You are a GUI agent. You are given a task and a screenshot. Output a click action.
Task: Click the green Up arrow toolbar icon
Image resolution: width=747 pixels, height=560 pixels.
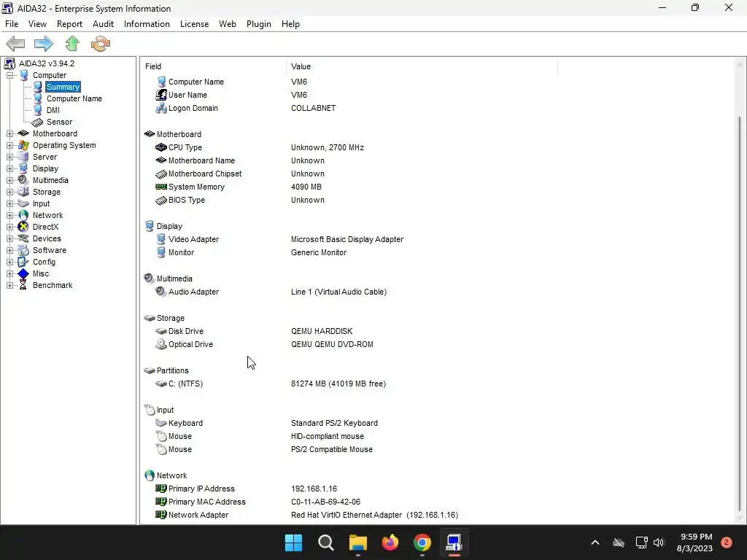pyautogui.click(x=72, y=44)
